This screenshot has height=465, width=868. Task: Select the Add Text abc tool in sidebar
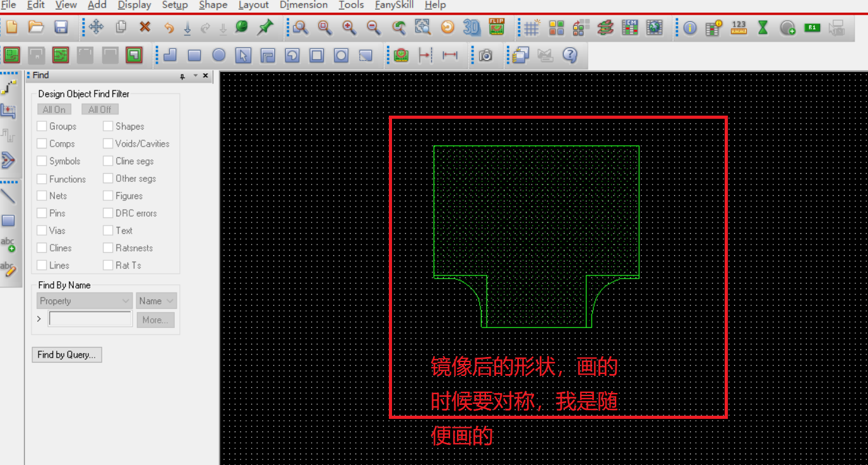tap(8, 244)
